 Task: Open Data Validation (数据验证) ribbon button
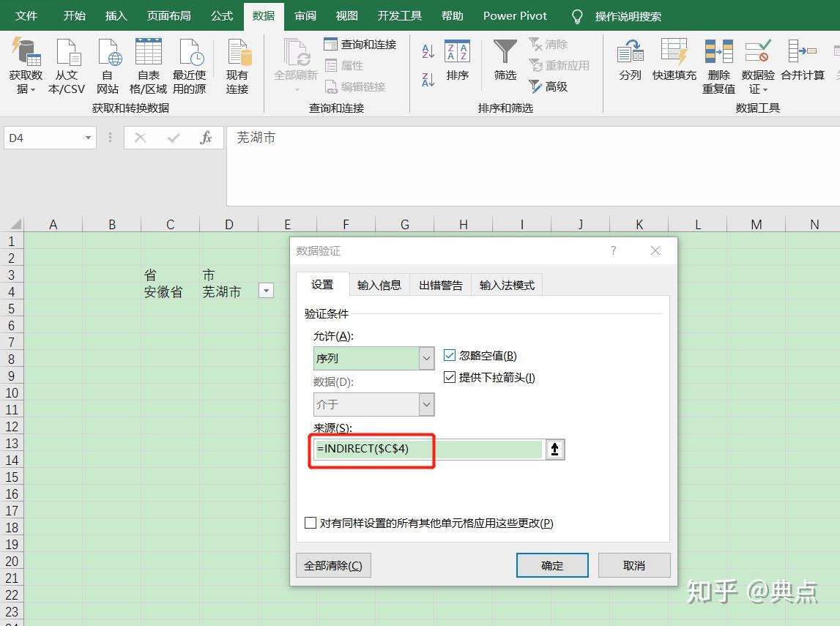[x=758, y=67]
